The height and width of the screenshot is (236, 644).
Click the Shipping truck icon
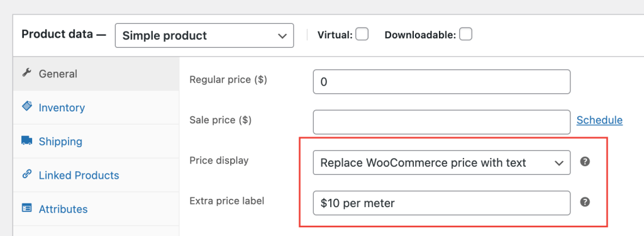click(26, 141)
